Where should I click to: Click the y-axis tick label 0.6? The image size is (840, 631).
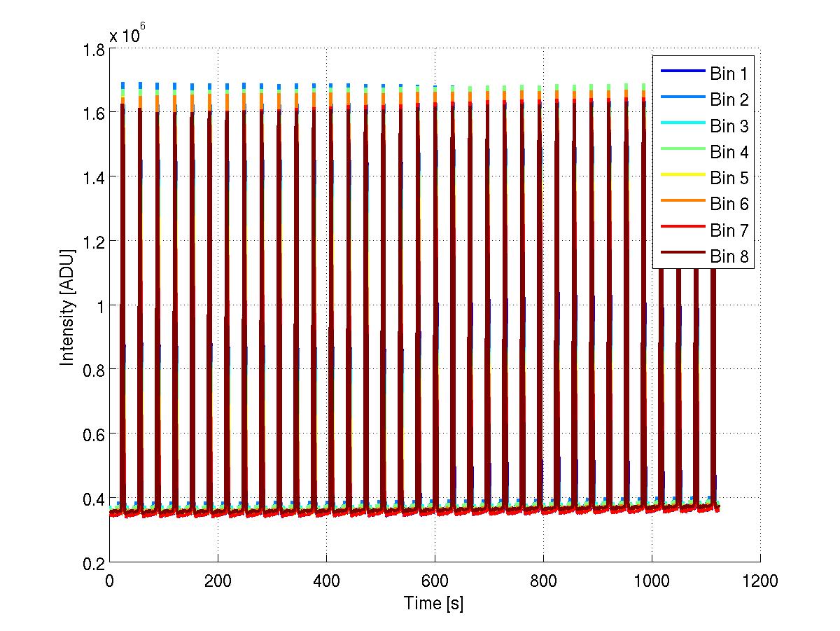(92, 434)
